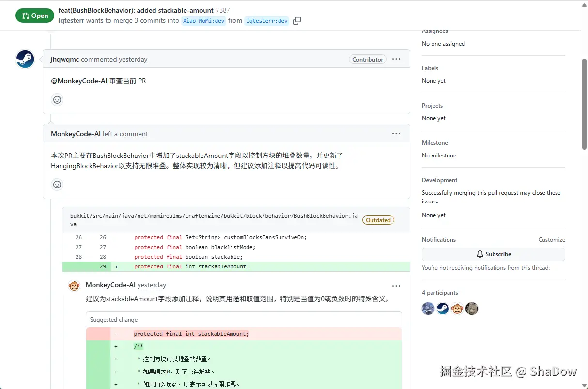Select removed line in suggested change
The image size is (588, 389).
click(244, 334)
